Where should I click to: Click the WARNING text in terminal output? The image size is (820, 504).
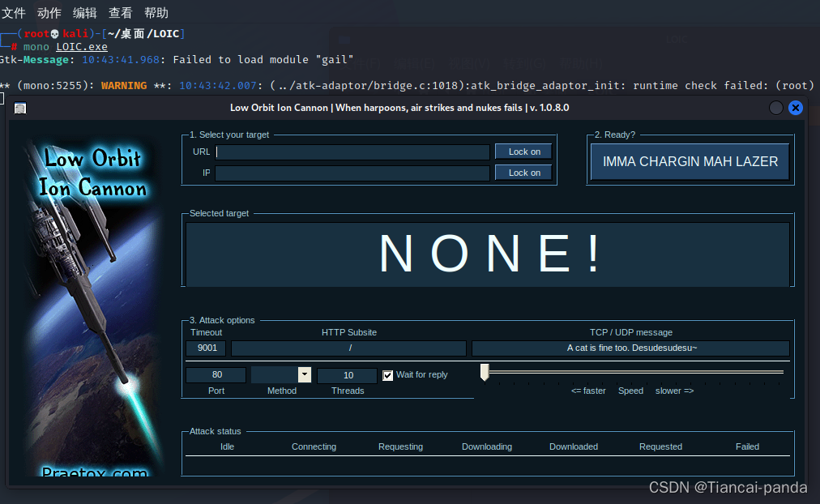click(x=124, y=86)
